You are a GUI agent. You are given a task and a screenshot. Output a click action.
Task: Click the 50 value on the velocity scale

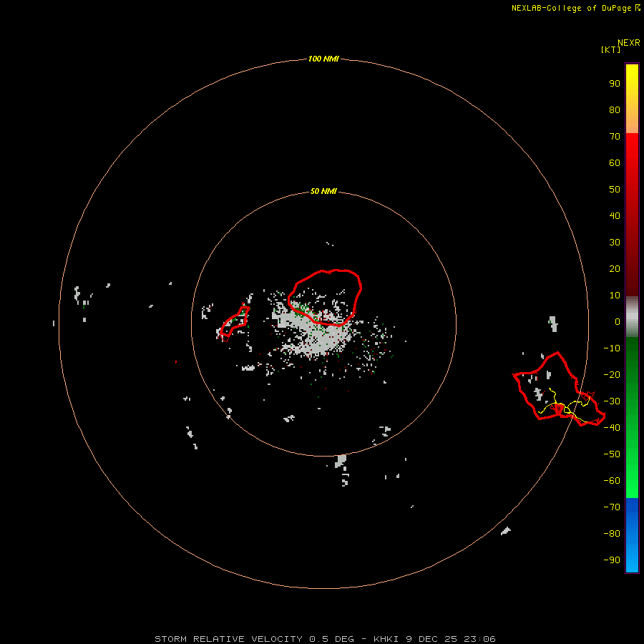[x=615, y=190]
